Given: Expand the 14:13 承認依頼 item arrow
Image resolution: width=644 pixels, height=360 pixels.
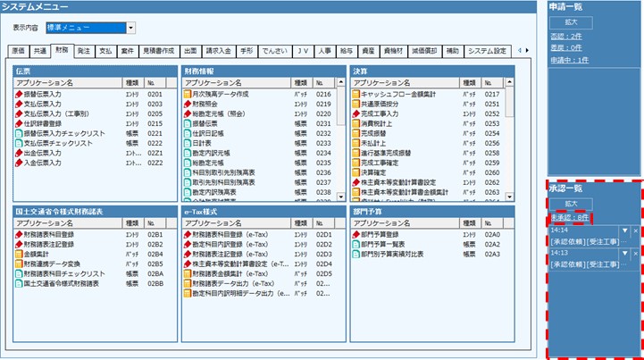Looking at the screenshot, I should coord(624,254).
